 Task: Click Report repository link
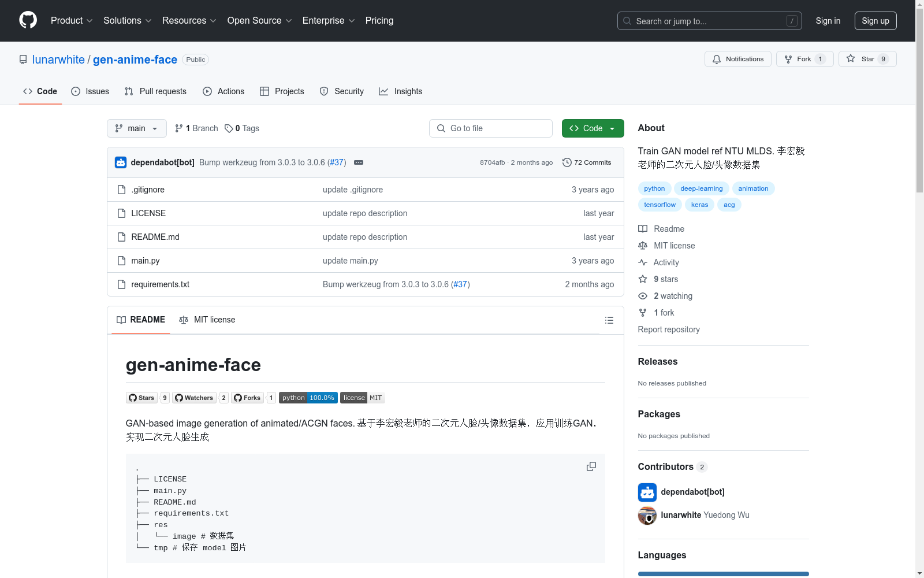click(x=669, y=329)
